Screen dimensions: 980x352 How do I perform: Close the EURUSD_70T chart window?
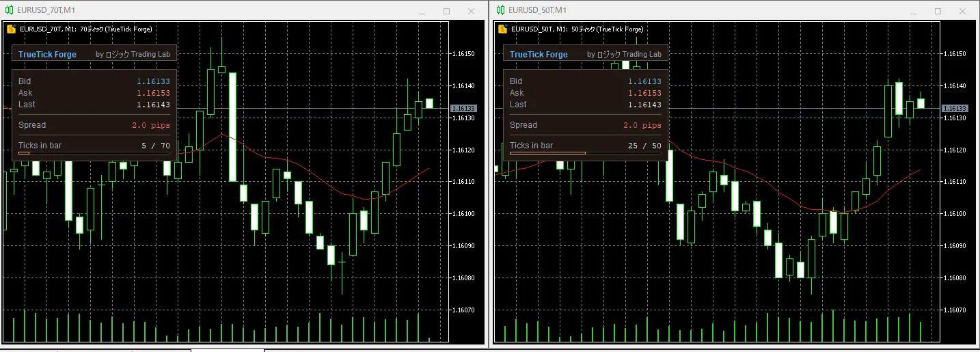(472, 11)
